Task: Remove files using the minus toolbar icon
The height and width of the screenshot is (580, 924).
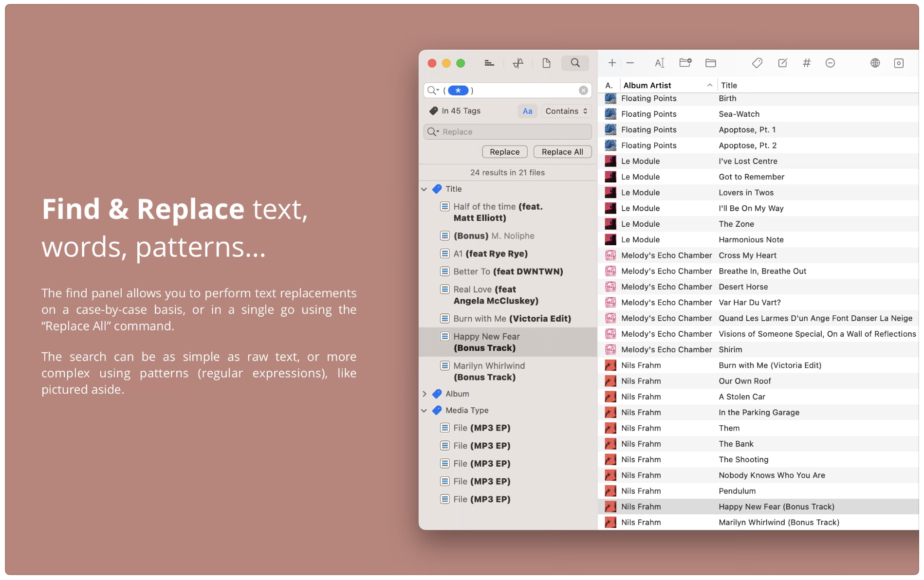Action: pos(630,63)
